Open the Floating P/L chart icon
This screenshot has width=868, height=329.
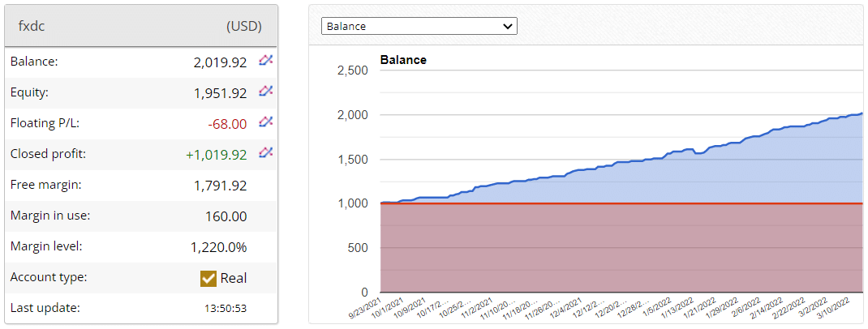pyautogui.click(x=265, y=122)
